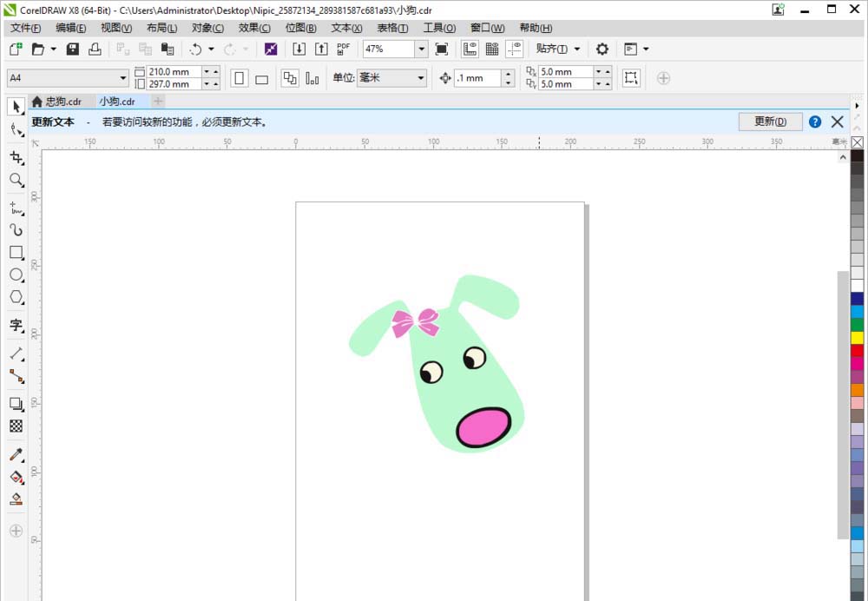Screen dimensions: 868x601
Task: Open the 效果(C) menu
Action: coord(254,28)
